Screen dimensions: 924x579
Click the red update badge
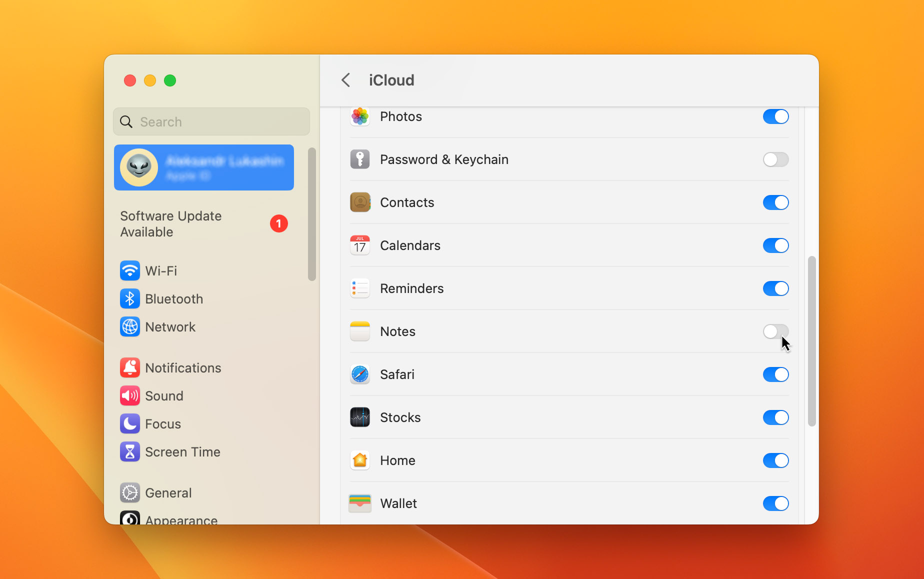[279, 223]
